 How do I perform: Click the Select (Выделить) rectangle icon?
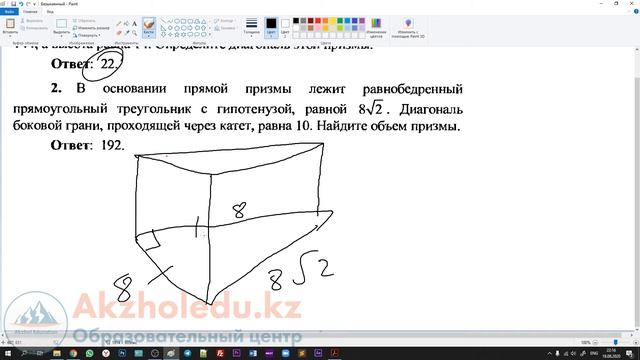click(x=62, y=24)
